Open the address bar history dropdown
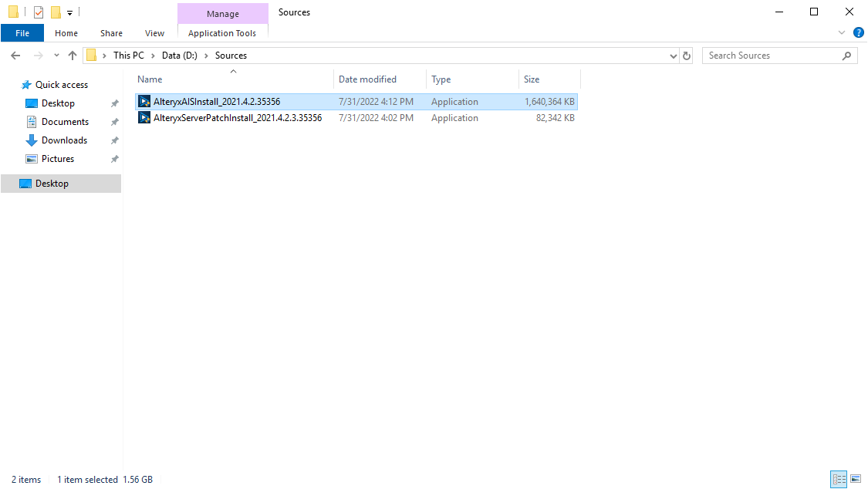The height and width of the screenshot is (489, 868). tap(673, 55)
